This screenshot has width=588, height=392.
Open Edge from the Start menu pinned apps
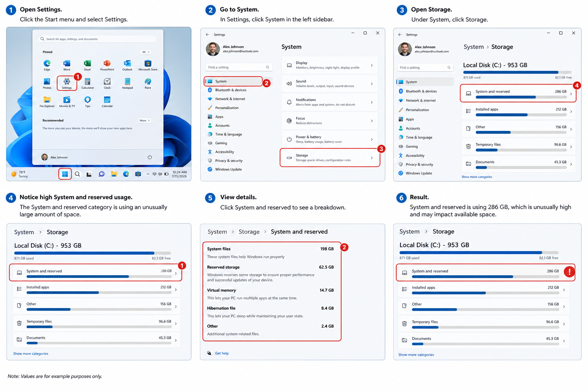coord(47,65)
